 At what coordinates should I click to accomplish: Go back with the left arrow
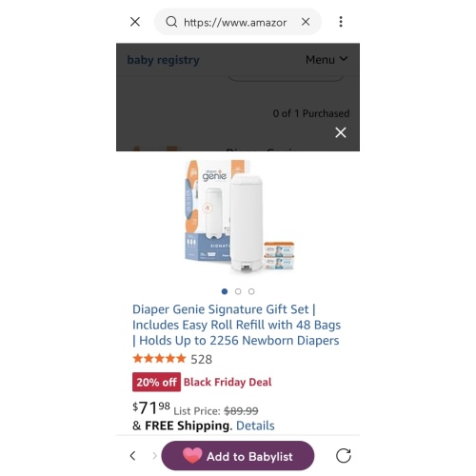133,456
